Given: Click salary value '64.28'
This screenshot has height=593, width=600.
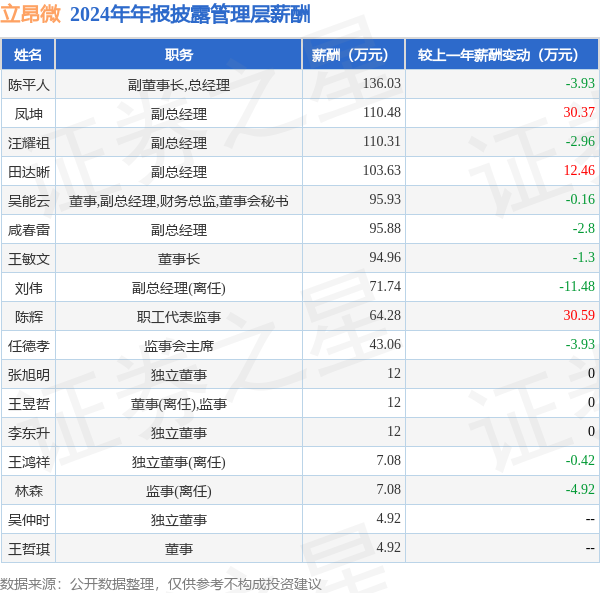Looking at the screenshot, I should [x=385, y=315].
